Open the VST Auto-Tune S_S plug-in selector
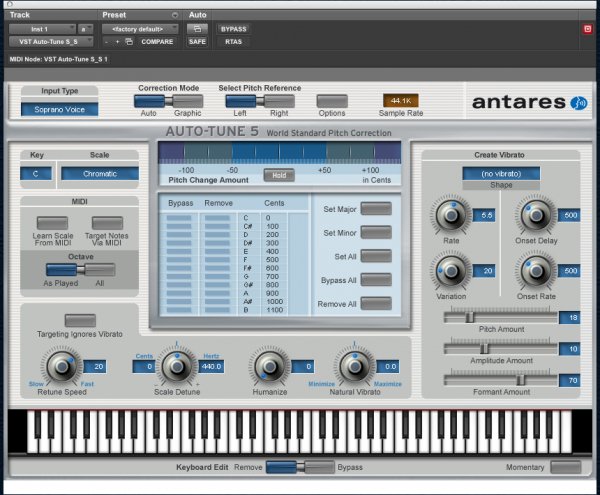Image resolution: width=600 pixels, height=495 pixels. coord(51,41)
